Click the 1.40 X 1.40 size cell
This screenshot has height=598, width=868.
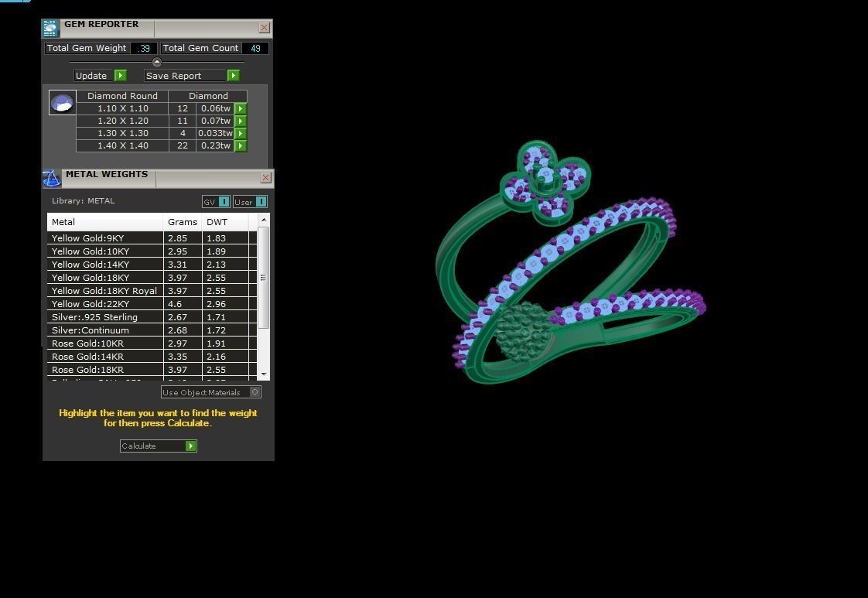tap(122, 145)
